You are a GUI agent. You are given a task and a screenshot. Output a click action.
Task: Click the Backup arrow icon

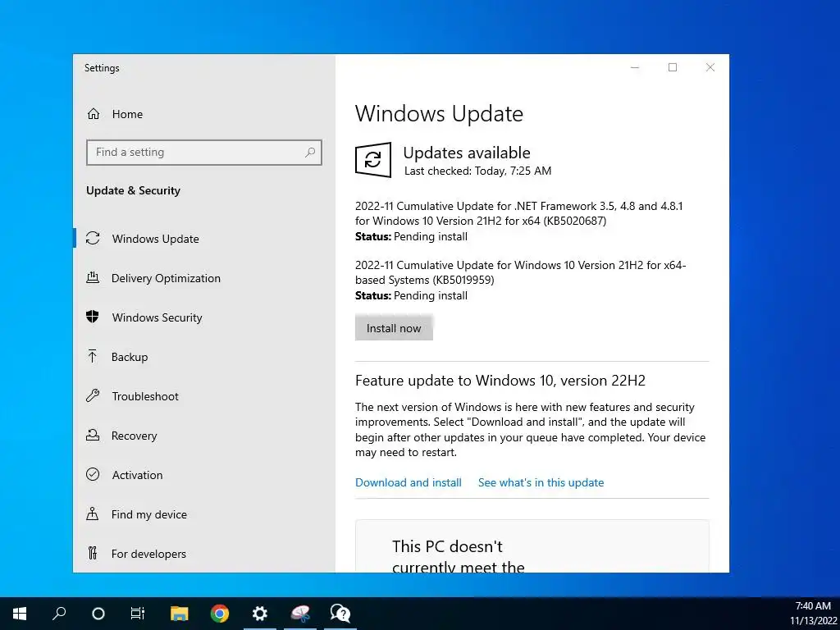(x=93, y=356)
